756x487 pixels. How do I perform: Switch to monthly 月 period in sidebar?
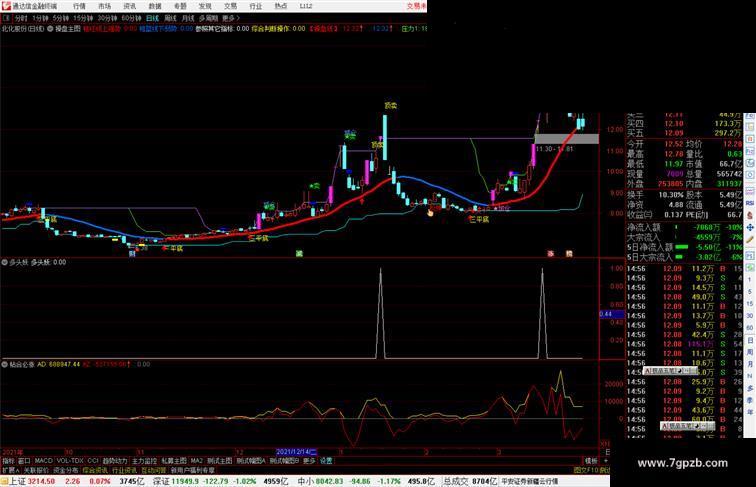[750, 364]
